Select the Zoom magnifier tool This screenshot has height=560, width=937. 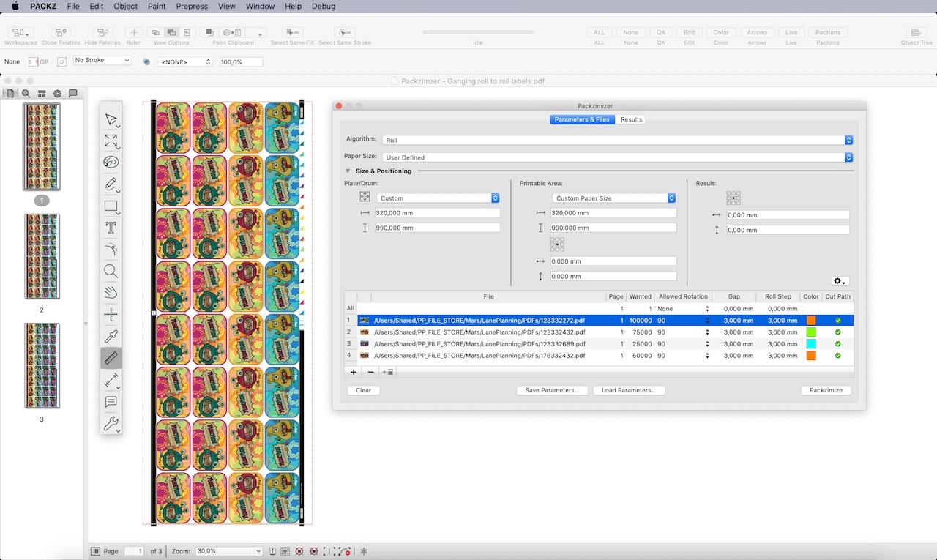(x=111, y=271)
